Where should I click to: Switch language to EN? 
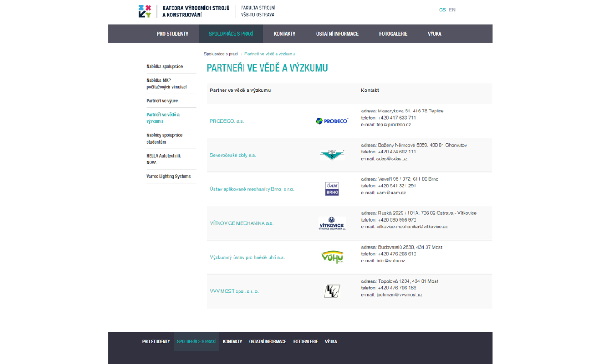click(x=452, y=10)
